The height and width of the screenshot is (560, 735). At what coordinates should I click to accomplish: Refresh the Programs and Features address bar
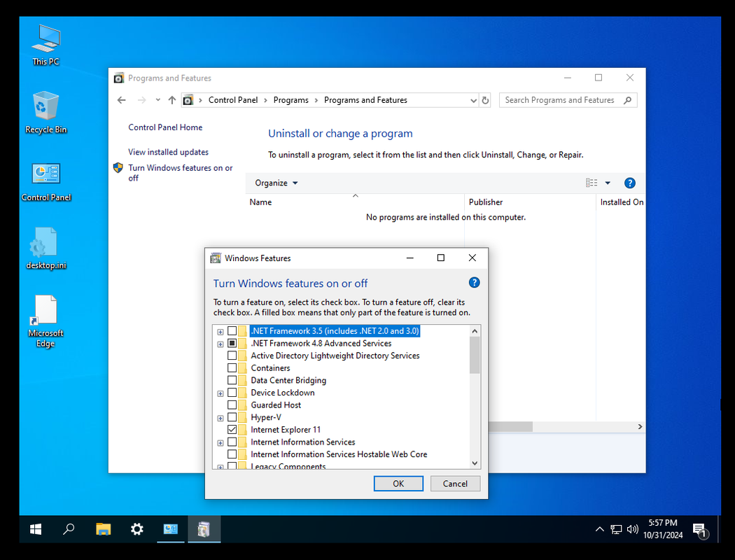click(485, 100)
